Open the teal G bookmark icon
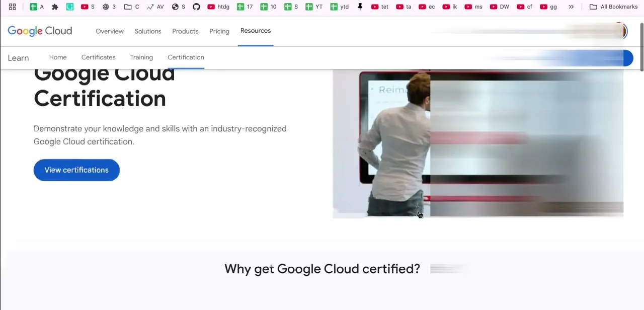Screen dimensions: 644x310 coord(70,7)
